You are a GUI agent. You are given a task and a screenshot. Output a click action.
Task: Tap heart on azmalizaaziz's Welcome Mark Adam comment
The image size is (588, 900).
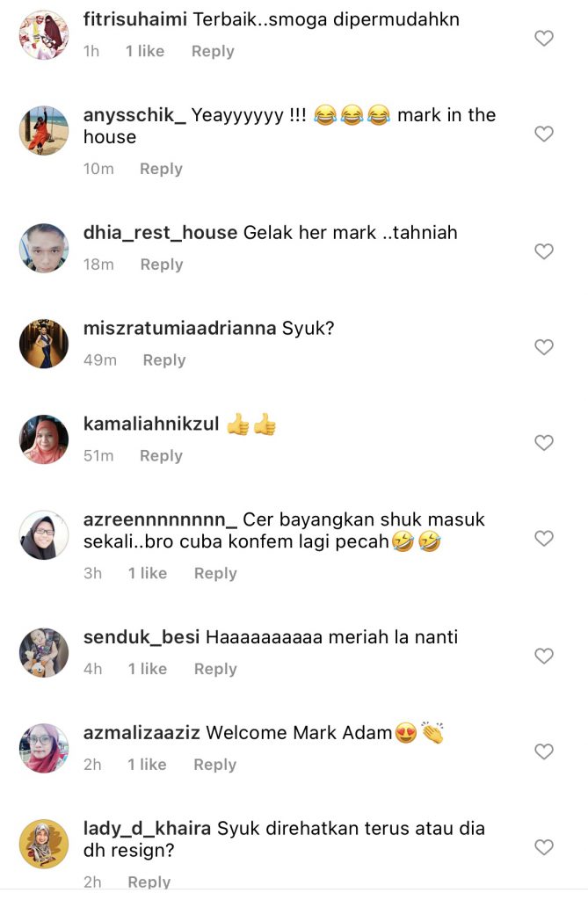(544, 751)
